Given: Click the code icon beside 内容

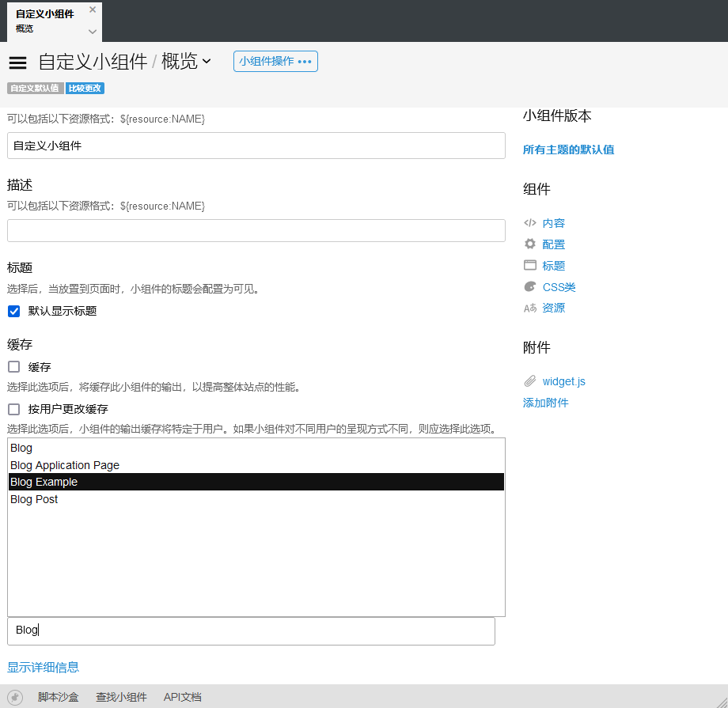Looking at the screenshot, I should tap(530, 223).
